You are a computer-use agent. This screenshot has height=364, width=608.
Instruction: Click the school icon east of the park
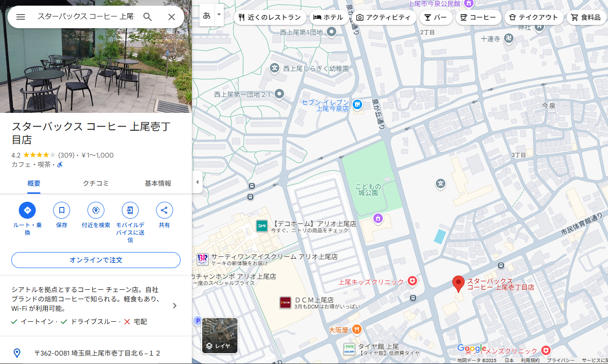441,183
